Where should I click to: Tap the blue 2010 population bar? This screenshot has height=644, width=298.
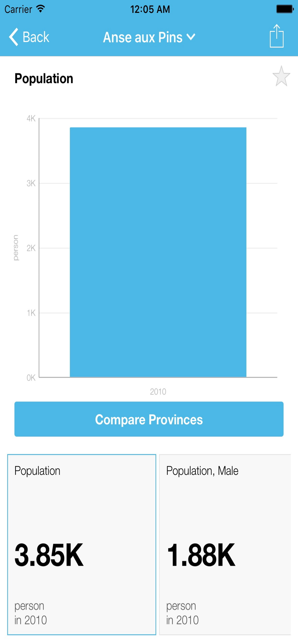tap(158, 252)
